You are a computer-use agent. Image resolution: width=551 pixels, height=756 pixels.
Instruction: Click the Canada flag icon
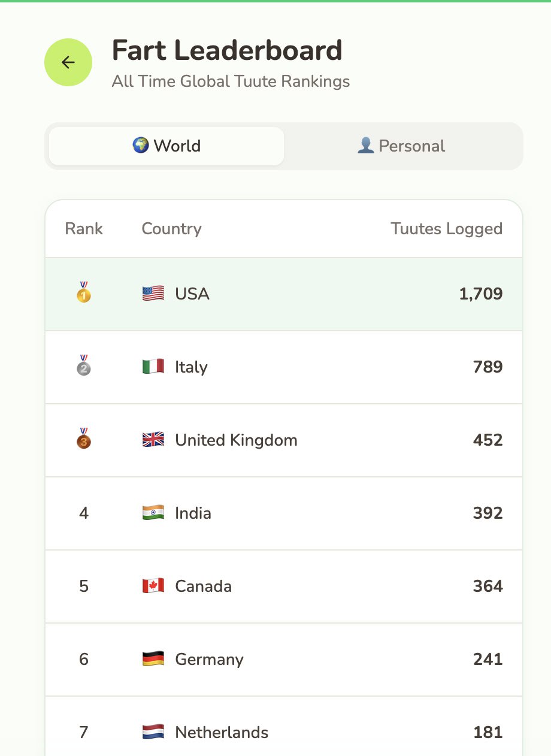click(x=153, y=586)
